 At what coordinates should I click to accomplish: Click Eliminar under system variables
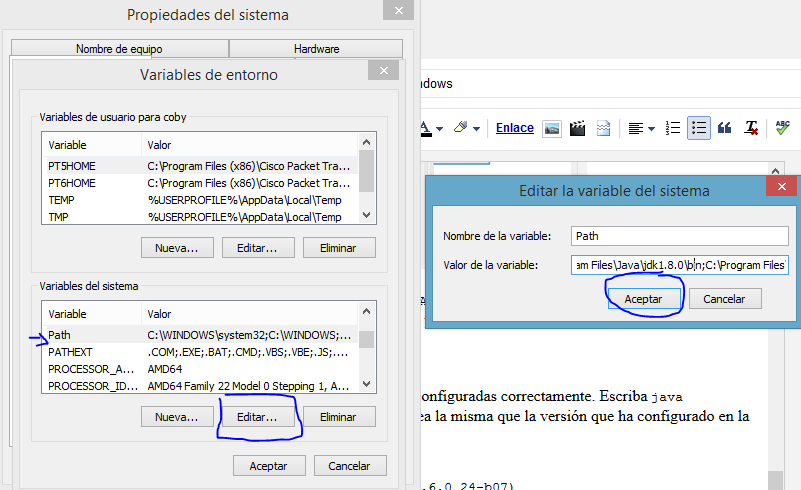coord(339,417)
